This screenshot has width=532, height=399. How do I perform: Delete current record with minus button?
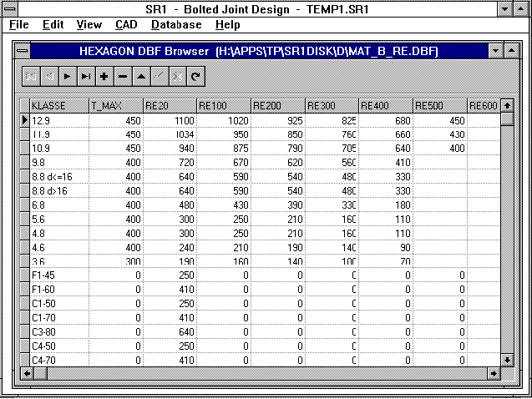pos(123,76)
